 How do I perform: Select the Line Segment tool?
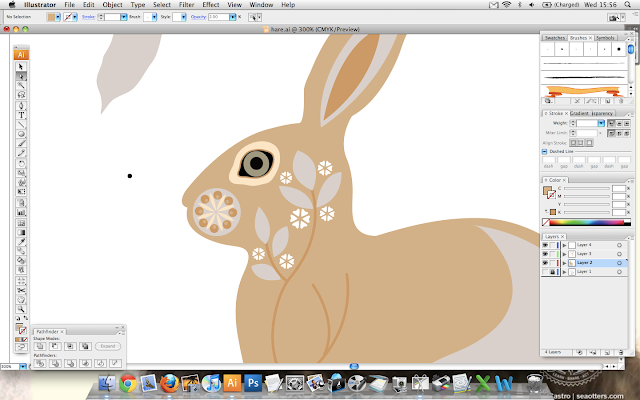pyautogui.click(x=20, y=125)
